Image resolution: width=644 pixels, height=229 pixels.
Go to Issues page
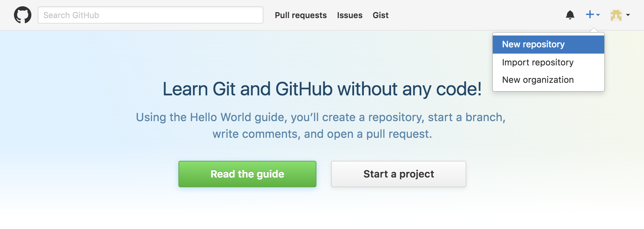[350, 15]
